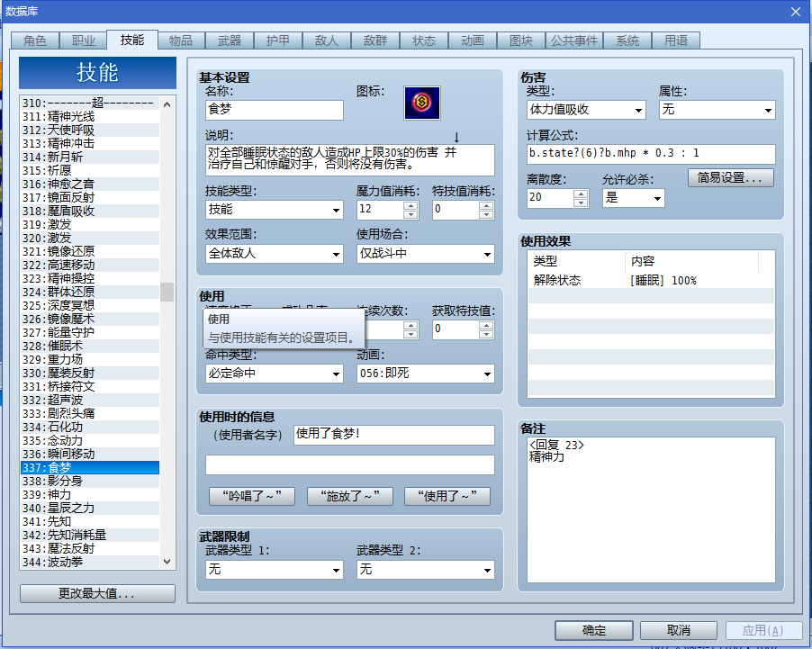This screenshot has width=812, height=649.
Task: Click the 简易设置 button
Action: (x=731, y=177)
